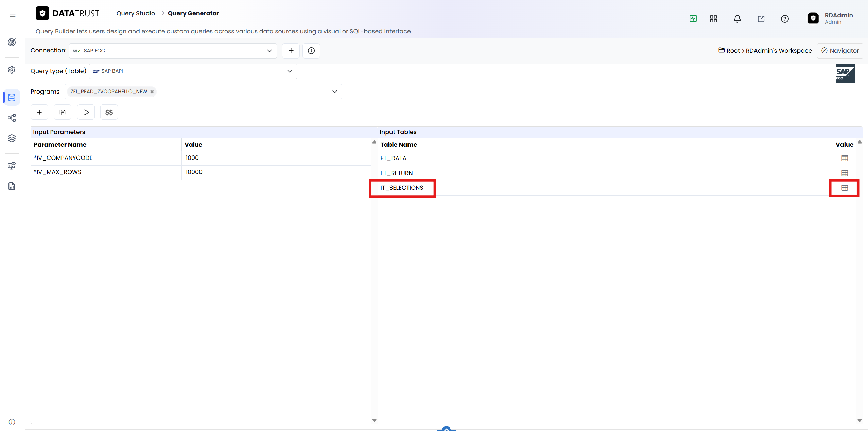Image resolution: width=868 pixels, height=431 pixels.
Task: Select the ET_DATA table name
Action: pyautogui.click(x=393, y=158)
